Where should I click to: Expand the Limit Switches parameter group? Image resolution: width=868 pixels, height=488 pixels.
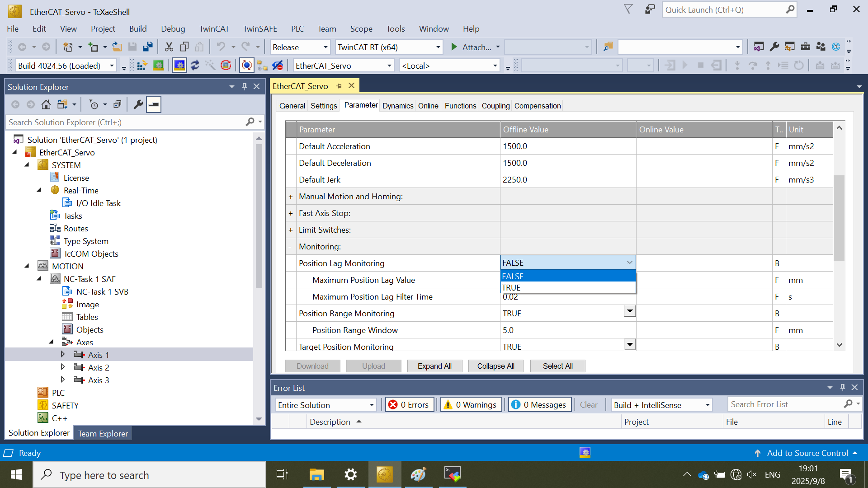(291, 230)
